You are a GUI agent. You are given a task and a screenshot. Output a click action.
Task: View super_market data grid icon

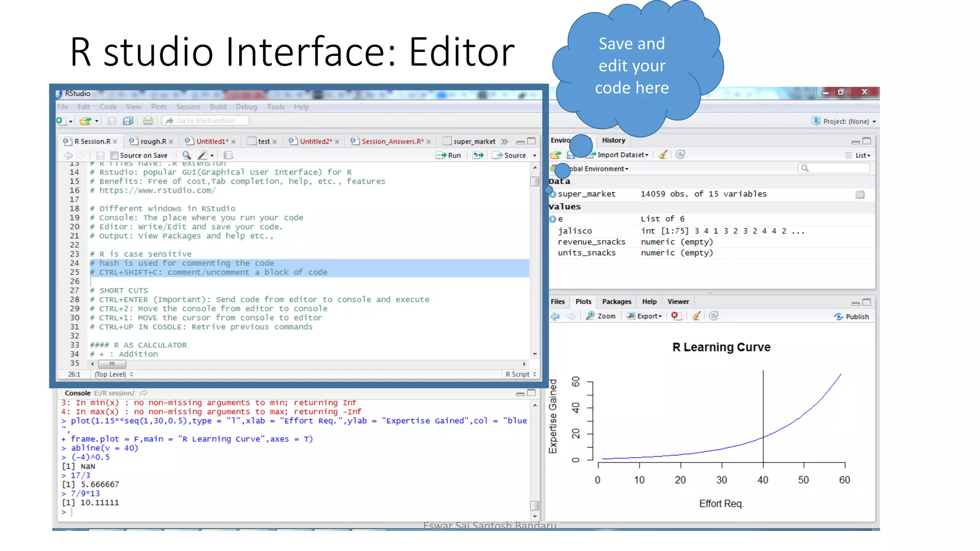point(860,195)
